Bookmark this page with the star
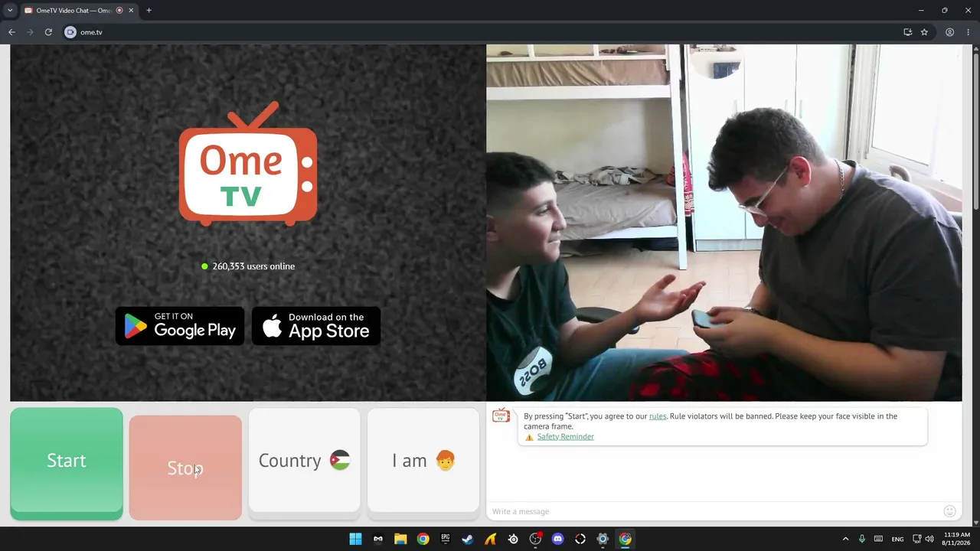980x551 pixels. [925, 32]
